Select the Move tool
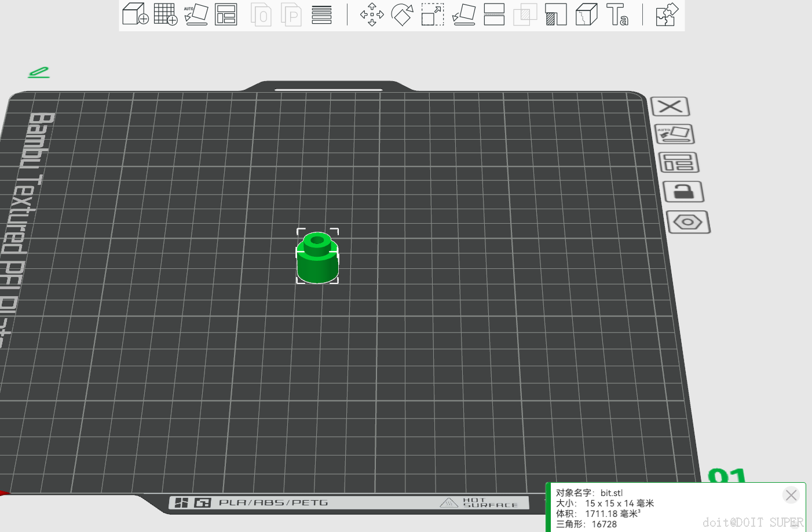Image resolution: width=812 pixels, height=532 pixels. click(372, 14)
